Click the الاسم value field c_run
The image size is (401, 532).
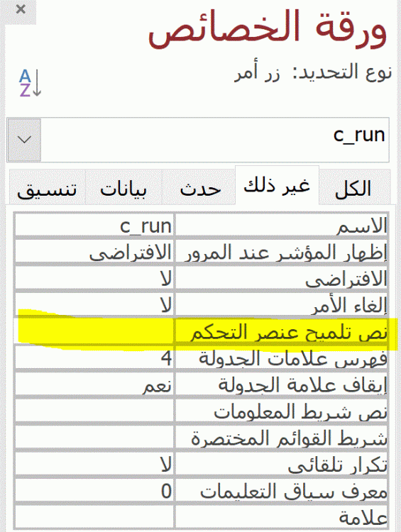click(94, 225)
